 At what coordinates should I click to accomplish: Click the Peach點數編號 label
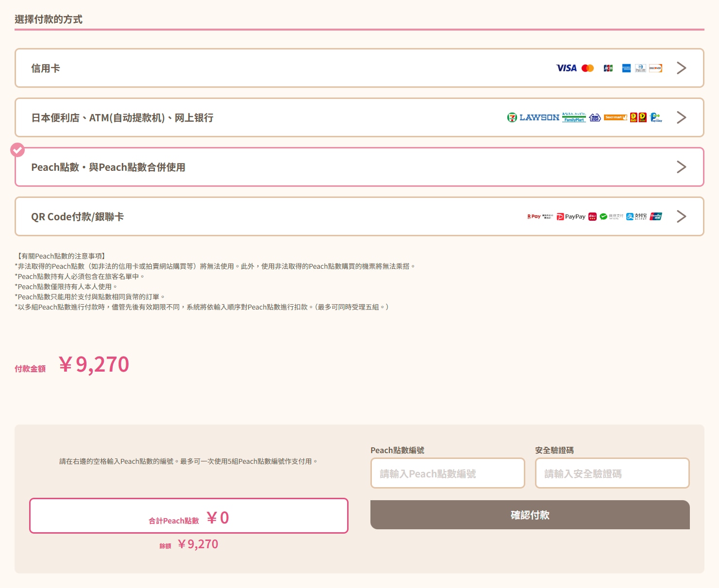[397, 450]
